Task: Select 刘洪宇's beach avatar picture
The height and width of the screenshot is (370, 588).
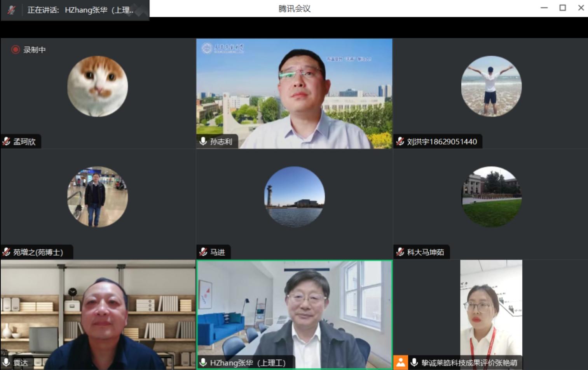Action: pyautogui.click(x=491, y=86)
